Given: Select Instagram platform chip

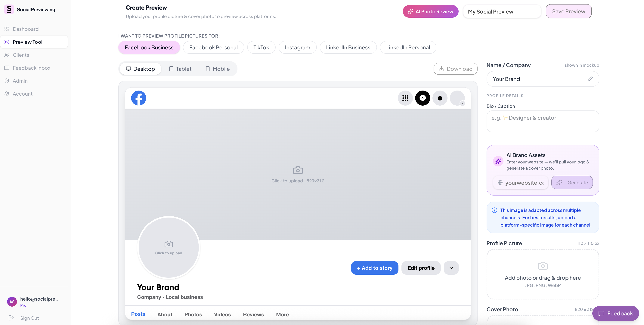Looking at the screenshot, I should tap(297, 48).
